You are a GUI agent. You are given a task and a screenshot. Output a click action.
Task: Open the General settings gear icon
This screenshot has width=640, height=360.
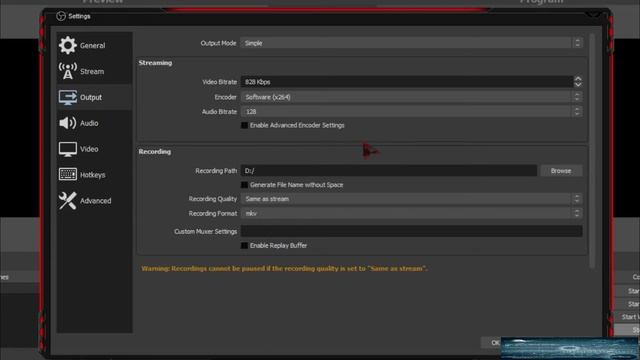tap(67, 45)
